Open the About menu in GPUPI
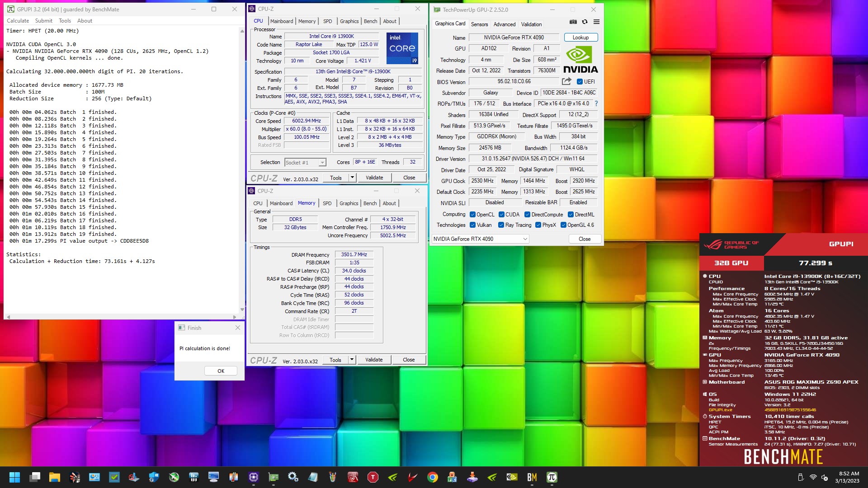Viewport: 868px width, 488px height. point(85,21)
